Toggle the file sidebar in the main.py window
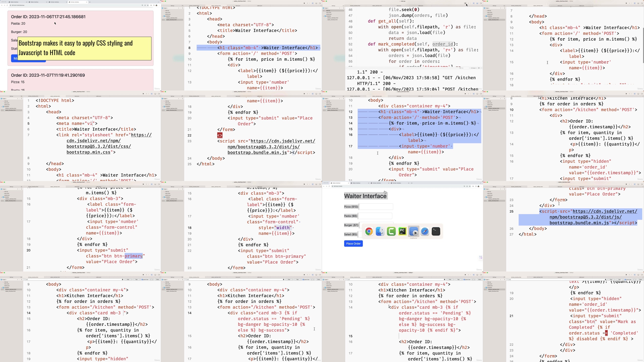 (x=474, y=3)
